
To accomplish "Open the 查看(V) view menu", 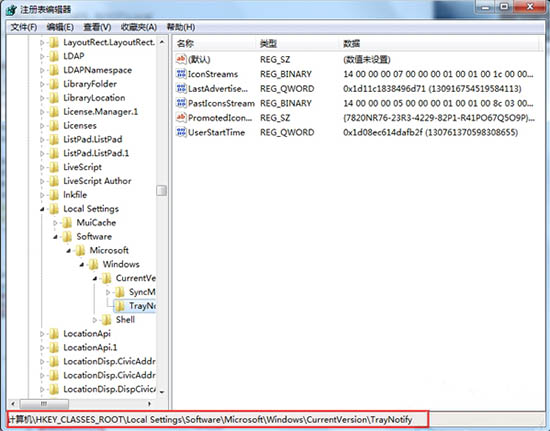I will 97,27.
